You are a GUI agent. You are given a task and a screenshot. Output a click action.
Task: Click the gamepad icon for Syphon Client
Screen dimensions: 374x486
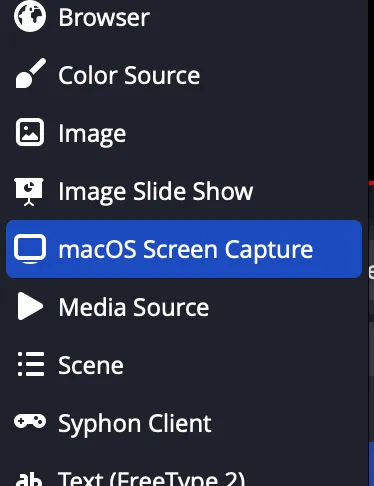(30, 421)
